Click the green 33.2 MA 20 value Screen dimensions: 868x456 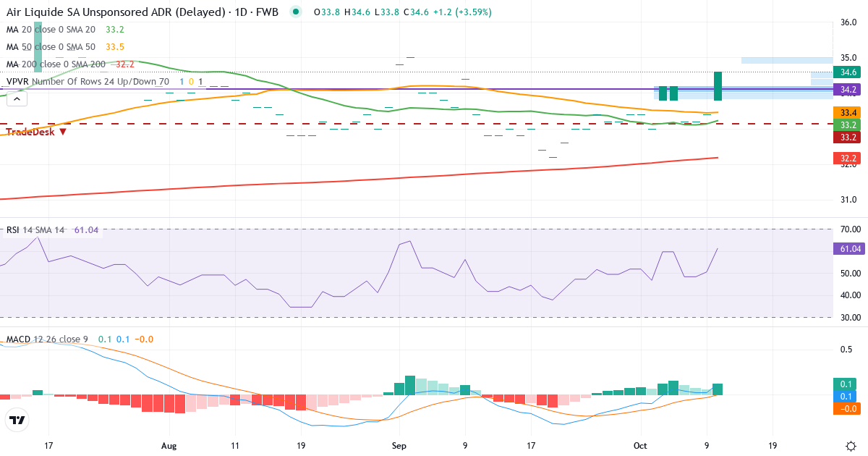115,30
